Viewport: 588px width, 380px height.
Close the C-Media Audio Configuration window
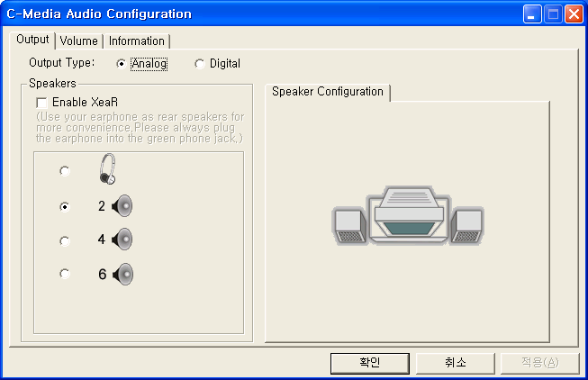(574, 14)
